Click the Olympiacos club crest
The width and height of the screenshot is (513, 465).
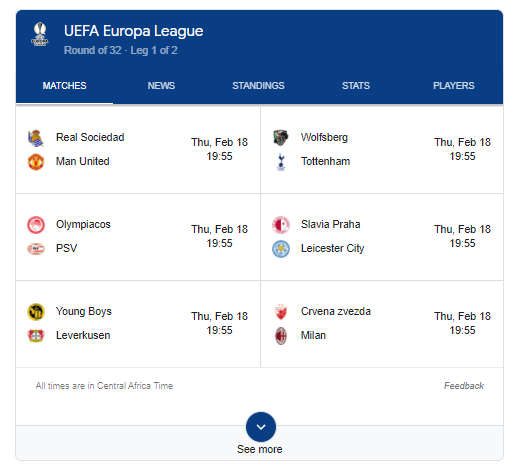coord(36,225)
